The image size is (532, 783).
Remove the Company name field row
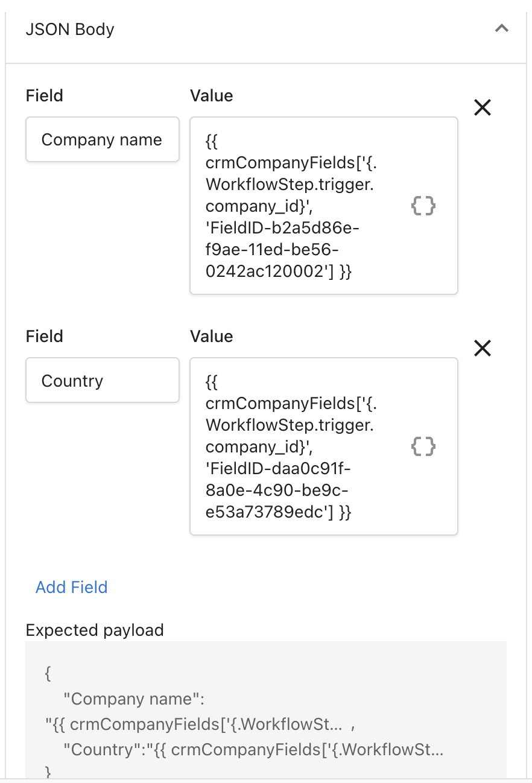pos(483,107)
